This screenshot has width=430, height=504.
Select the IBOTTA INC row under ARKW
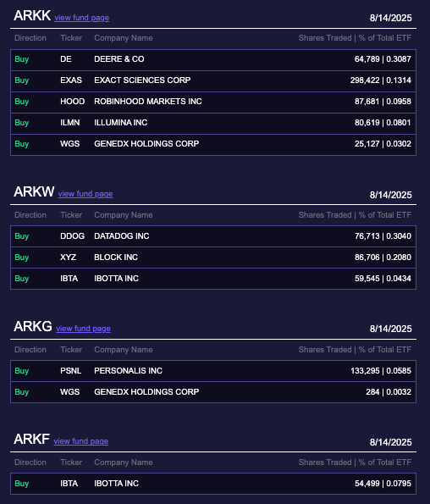[213, 279]
